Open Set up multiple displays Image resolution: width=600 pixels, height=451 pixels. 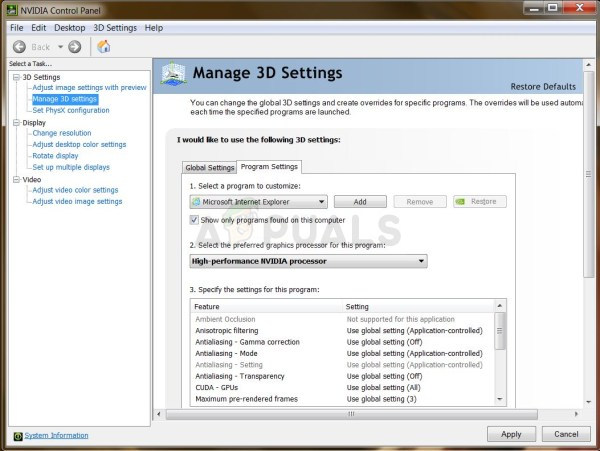click(71, 167)
